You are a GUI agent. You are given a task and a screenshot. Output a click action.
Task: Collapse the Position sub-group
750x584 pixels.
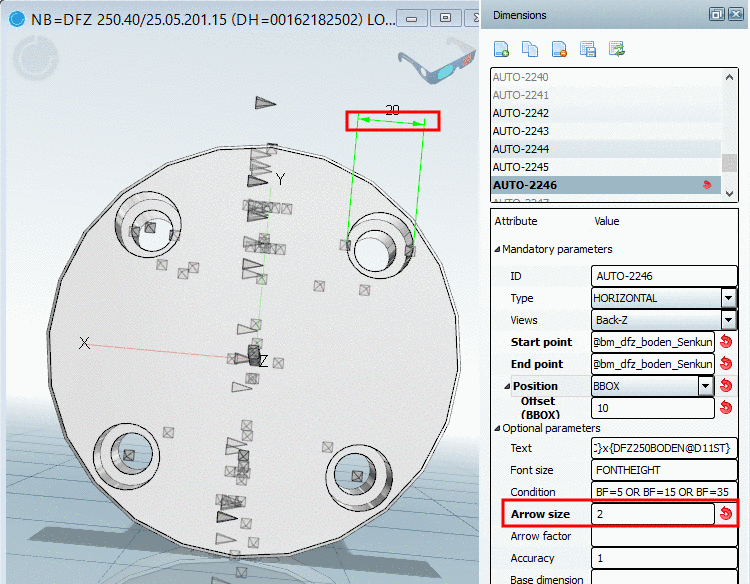[507, 386]
